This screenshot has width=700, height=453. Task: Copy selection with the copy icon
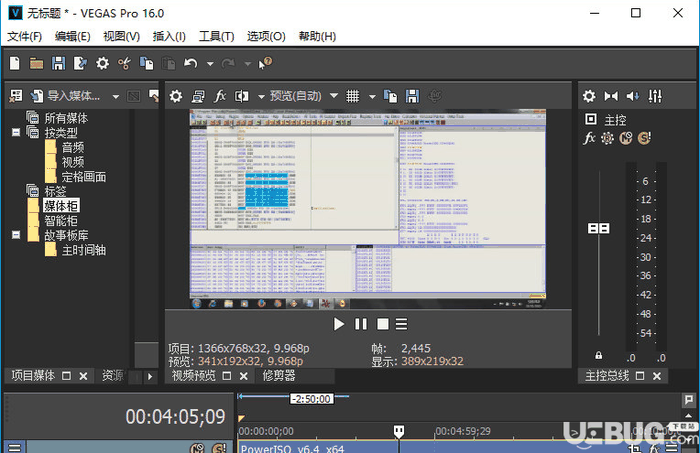point(146,63)
